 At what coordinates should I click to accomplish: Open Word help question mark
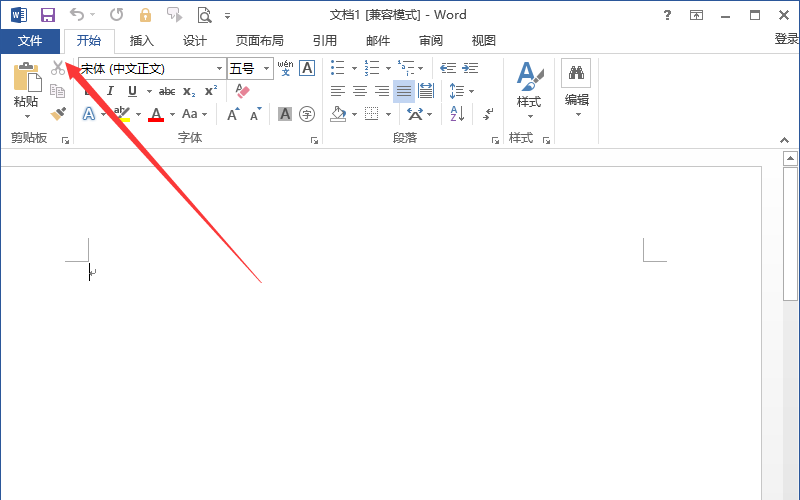tap(667, 15)
